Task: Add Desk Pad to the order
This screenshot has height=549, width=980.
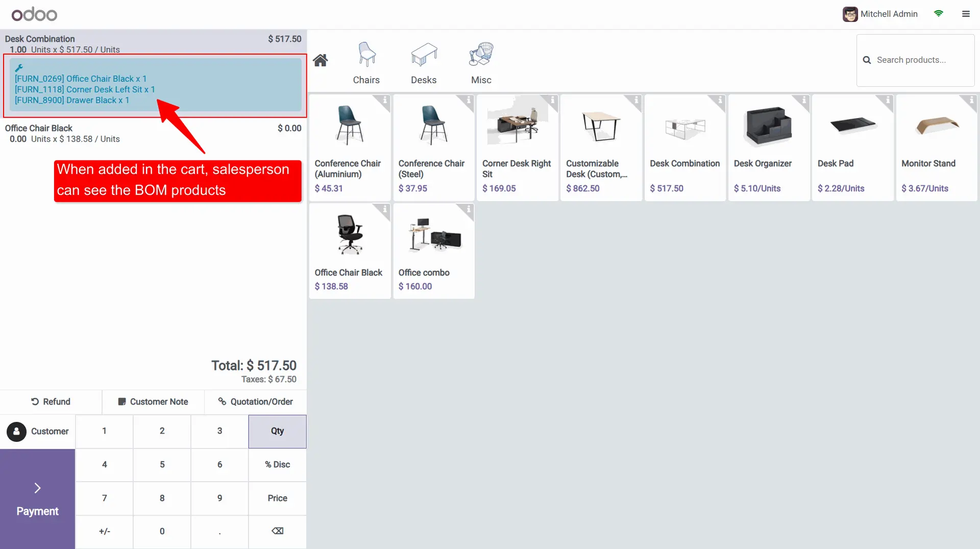Action: 852,147
